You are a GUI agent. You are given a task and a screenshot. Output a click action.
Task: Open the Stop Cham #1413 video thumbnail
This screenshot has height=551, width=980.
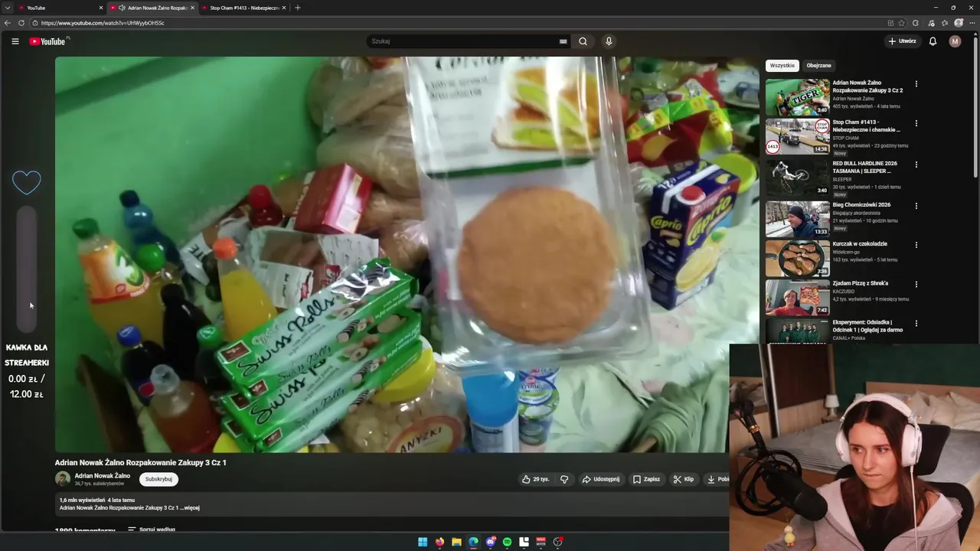point(797,136)
